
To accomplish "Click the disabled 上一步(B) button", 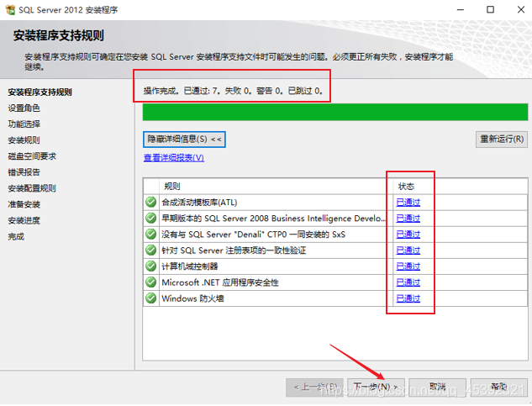I will click(x=315, y=387).
